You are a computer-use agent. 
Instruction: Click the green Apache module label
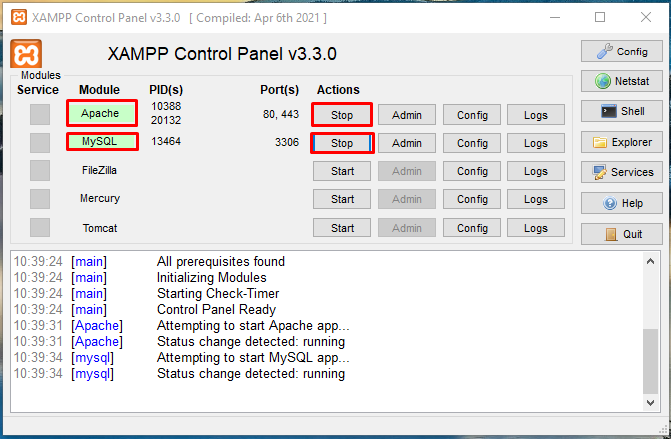coord(100,113)
